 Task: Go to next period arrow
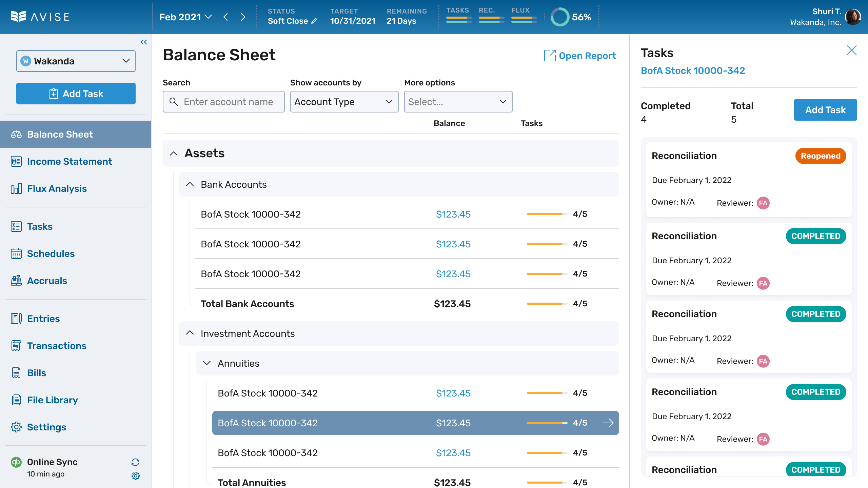click(x=243, y=17)
